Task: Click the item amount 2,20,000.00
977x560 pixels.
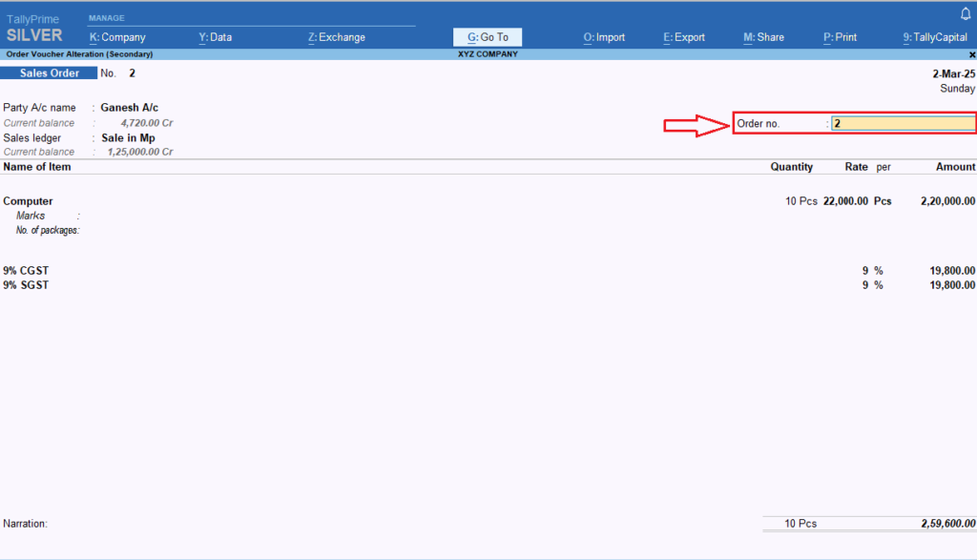Action: pos(947,201)
